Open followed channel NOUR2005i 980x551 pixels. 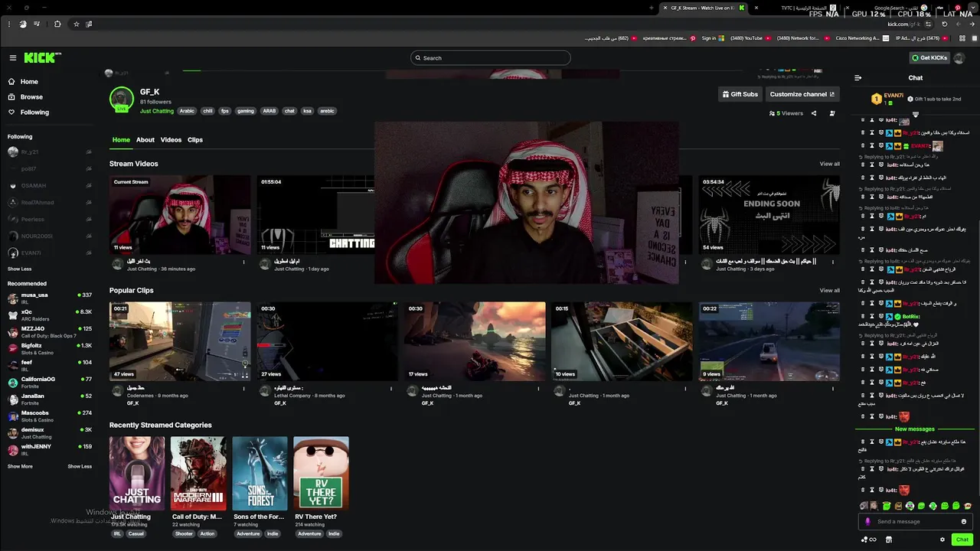(x=50, y=236)
